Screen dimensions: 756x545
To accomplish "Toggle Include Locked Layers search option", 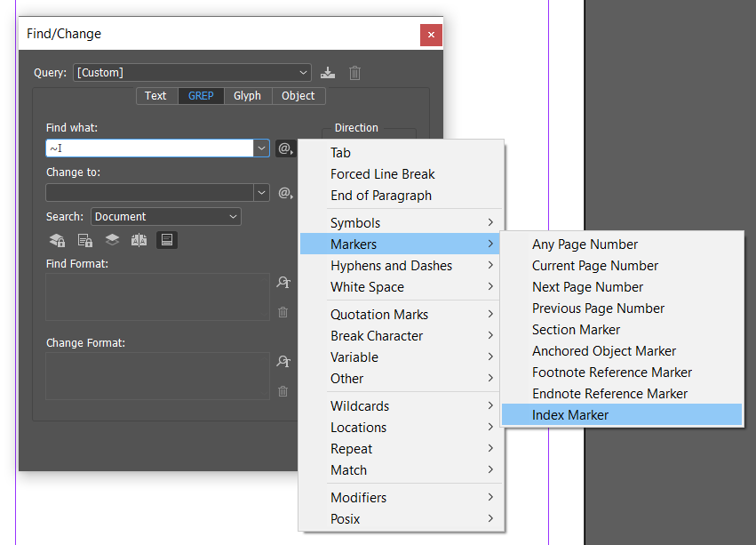I will 58,240.
